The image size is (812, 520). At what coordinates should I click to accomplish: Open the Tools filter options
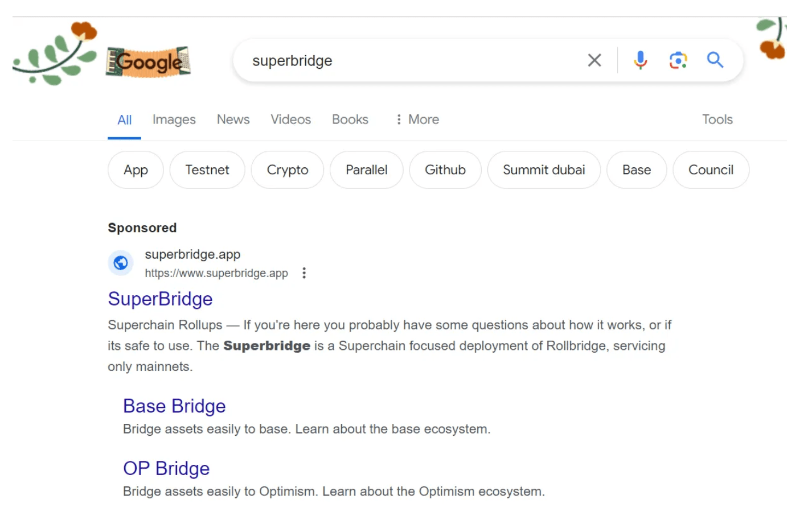tap(717, 119)
